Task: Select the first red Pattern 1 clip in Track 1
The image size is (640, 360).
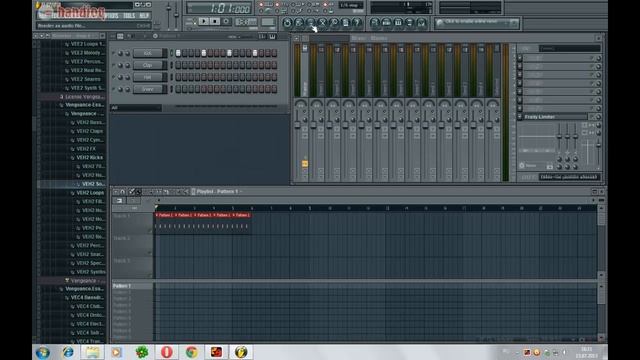Action: (164, 215)
